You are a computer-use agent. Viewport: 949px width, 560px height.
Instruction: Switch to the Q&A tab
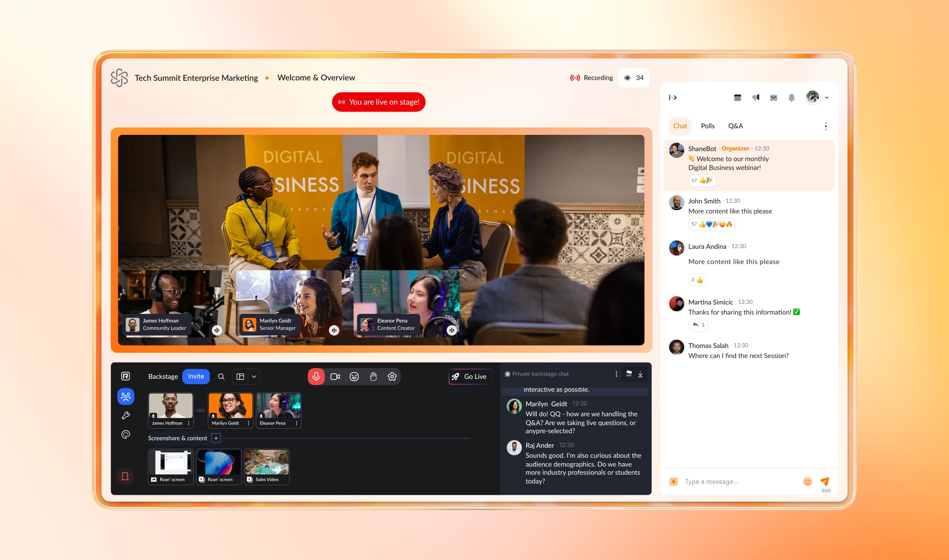point(735,125)
